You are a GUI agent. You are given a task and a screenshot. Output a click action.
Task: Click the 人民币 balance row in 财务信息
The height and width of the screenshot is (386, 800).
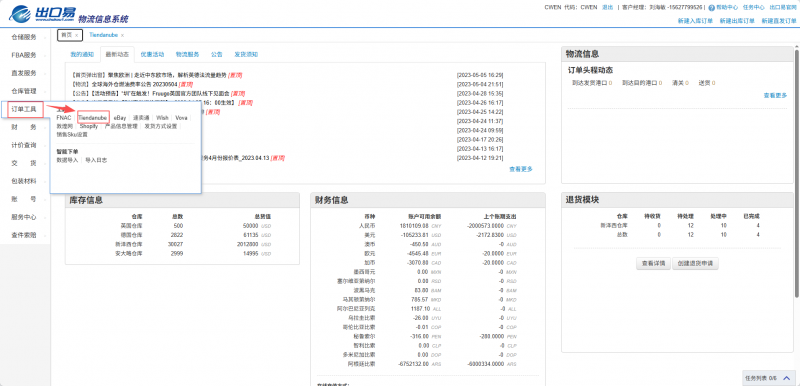tap(438, 225)
